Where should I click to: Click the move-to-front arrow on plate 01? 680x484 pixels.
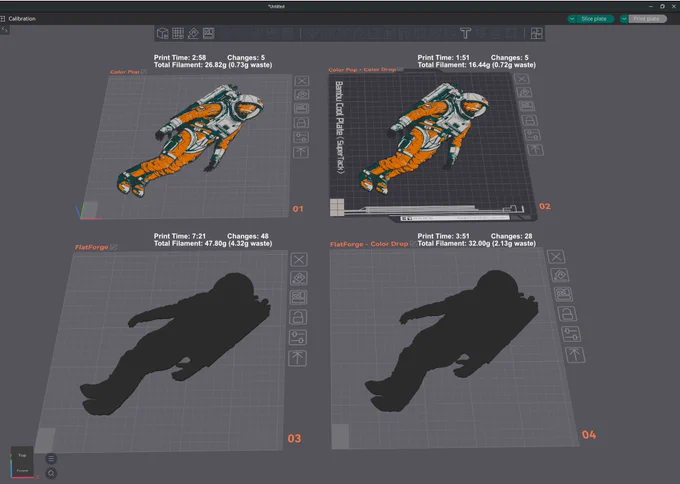point(301,152)
